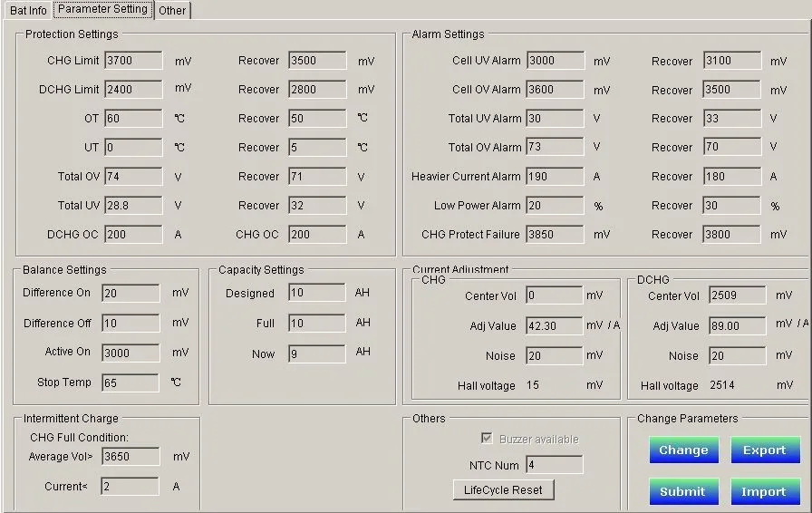
Task: Click the CHG Center Vol field showing 0
Action: click(554, 295)
